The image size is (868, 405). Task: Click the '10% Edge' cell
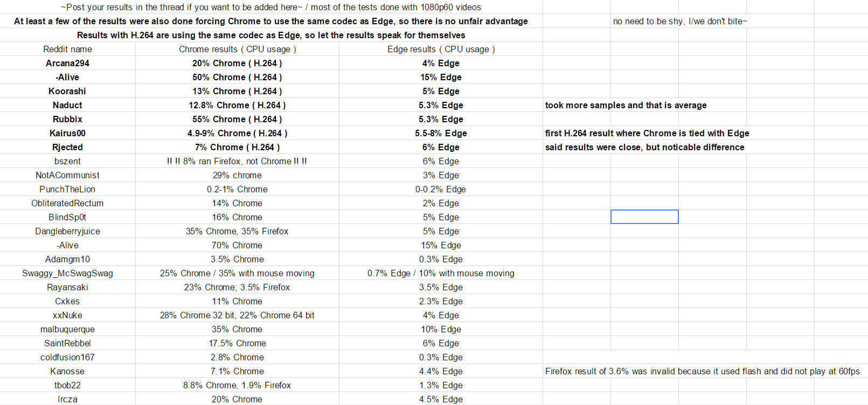click(441, 329)
